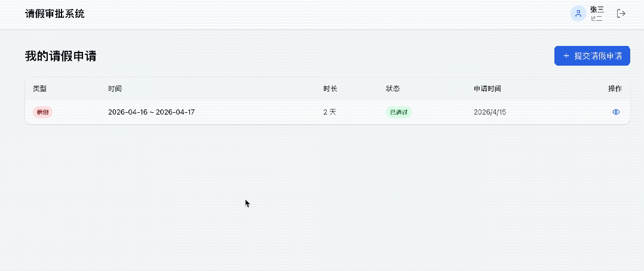Click the 时长 column header
The width and height of the screenshot is (644, 271).
point(330,89)
